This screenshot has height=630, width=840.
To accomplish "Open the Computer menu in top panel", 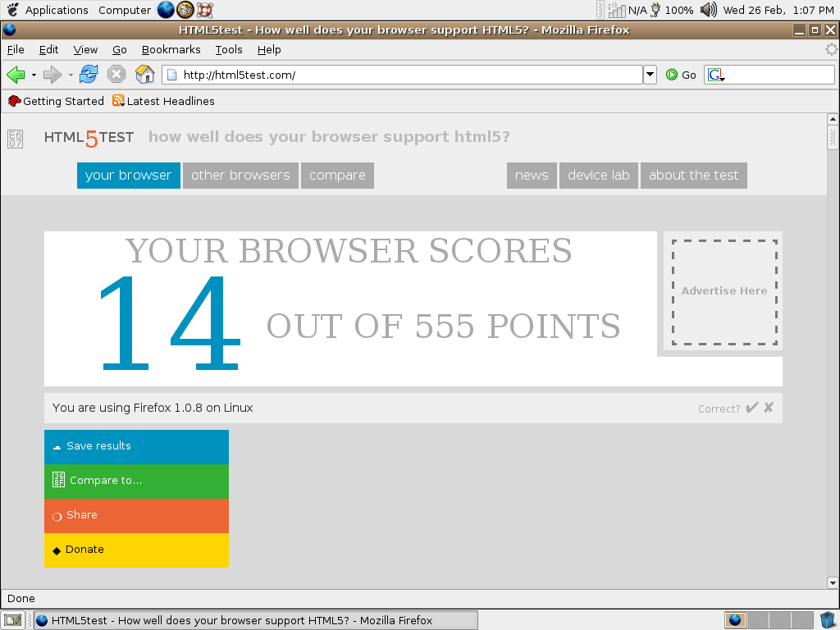I will [x=125, y=10].
